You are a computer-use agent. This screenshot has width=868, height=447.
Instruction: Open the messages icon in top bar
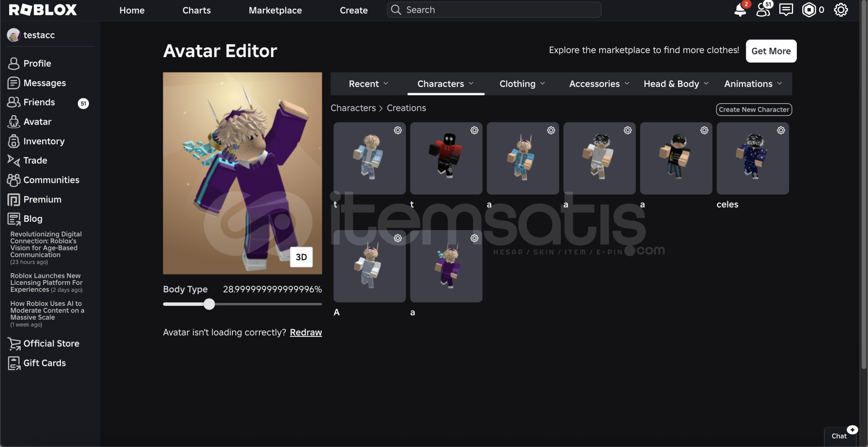(x=786, y=10)
